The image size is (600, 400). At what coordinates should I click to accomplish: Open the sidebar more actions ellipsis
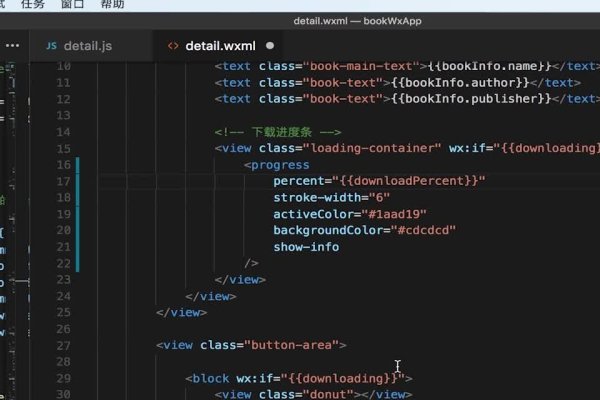tap(12, 46)
